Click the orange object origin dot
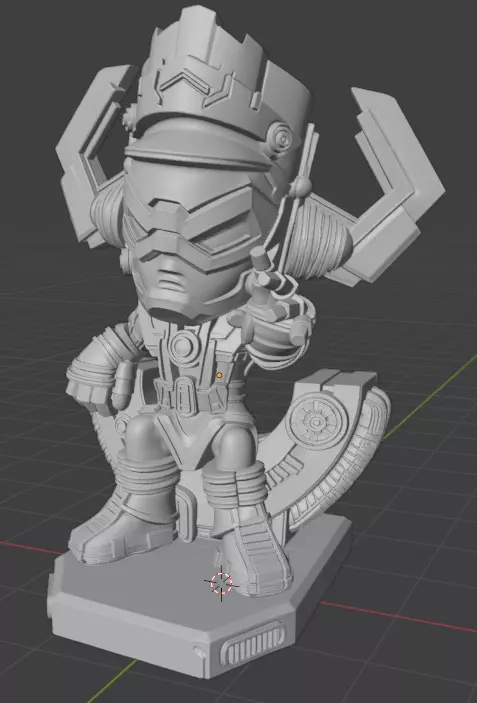Screen dimensions: 477x703 [219, 375]
